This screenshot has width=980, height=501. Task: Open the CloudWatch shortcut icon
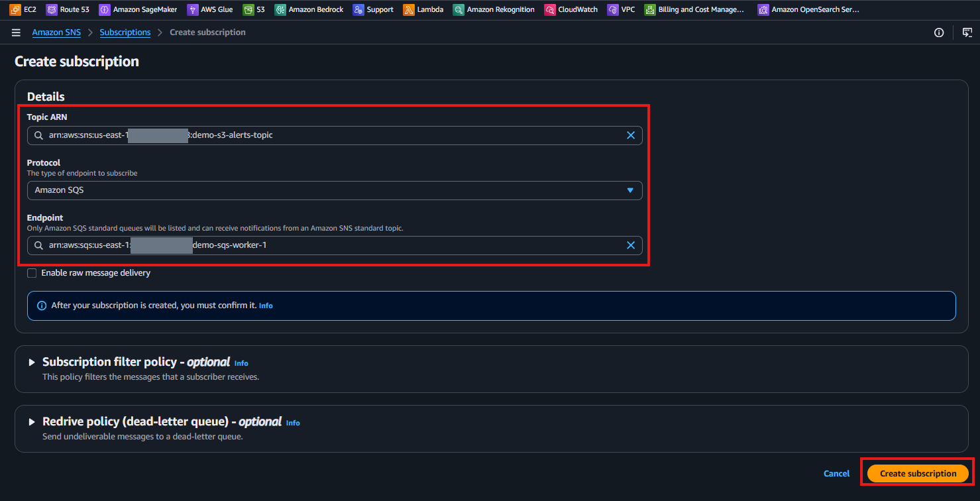[x=549, y=10]
